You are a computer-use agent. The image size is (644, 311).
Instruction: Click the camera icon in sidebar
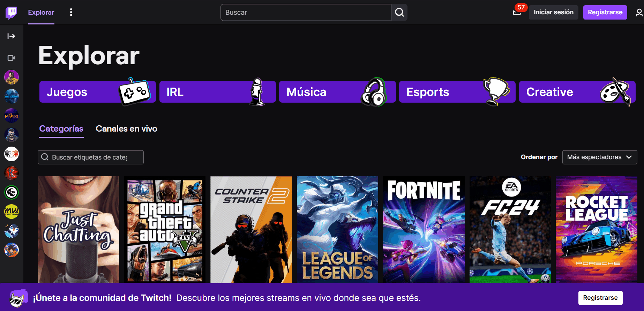[x=12, y=58]
